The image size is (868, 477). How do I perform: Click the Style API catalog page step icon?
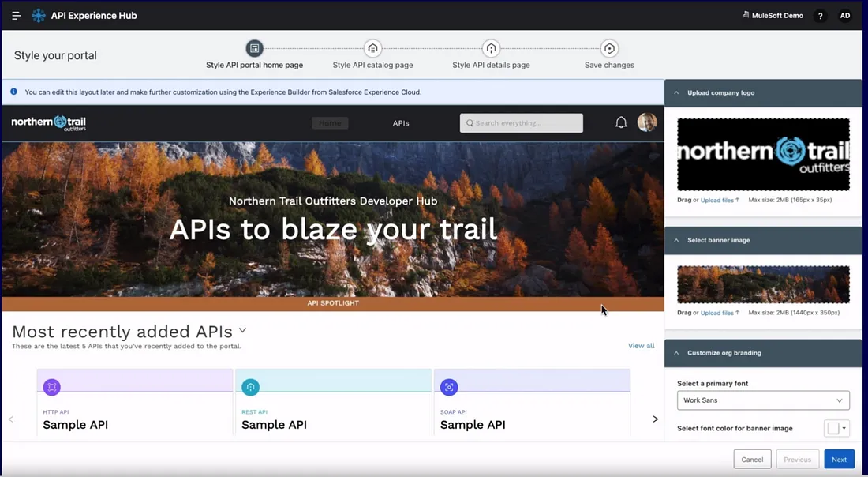pyautogui.click(x=372, y=48)
